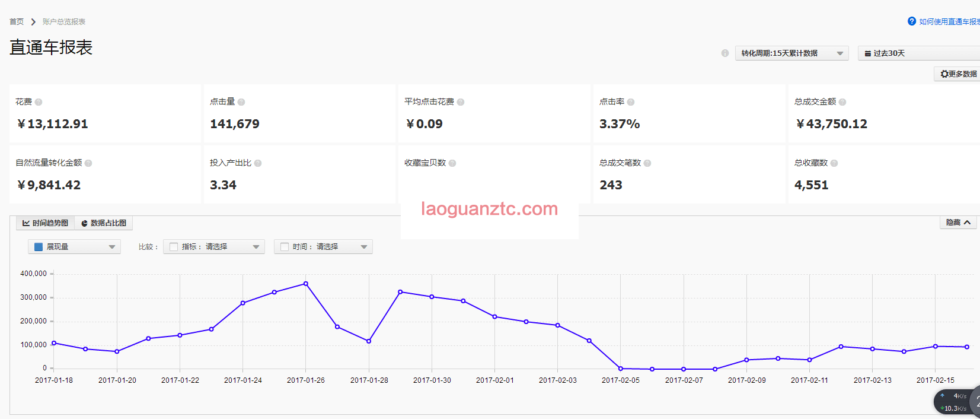Viewport: 980px width, 419px height.
Task: Click the 点击量 value 141,679
Action: (235, 124)
